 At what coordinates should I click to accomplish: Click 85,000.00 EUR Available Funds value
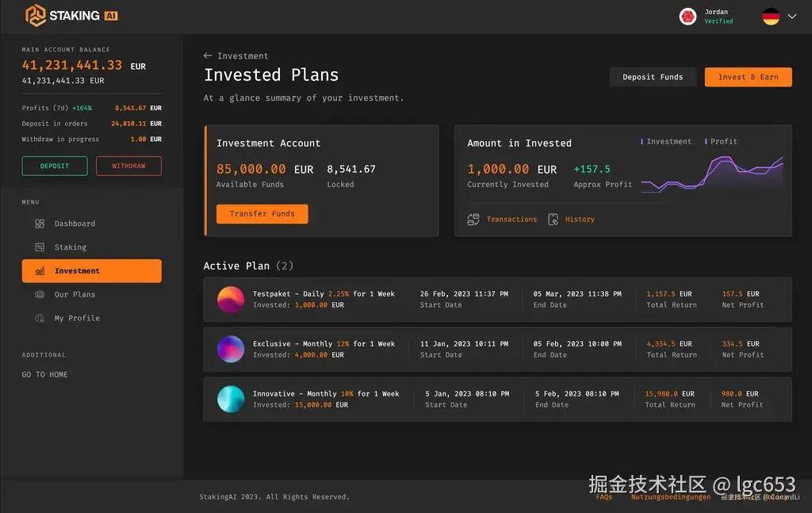pos(265,169)
